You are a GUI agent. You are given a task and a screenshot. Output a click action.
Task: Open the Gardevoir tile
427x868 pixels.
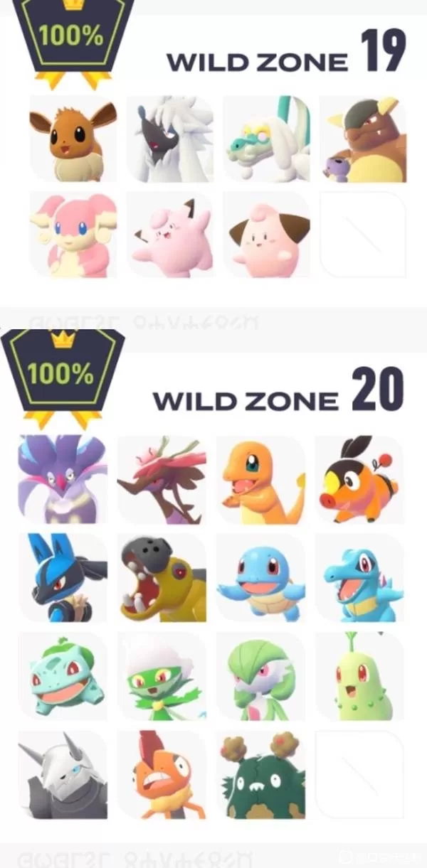261,676
